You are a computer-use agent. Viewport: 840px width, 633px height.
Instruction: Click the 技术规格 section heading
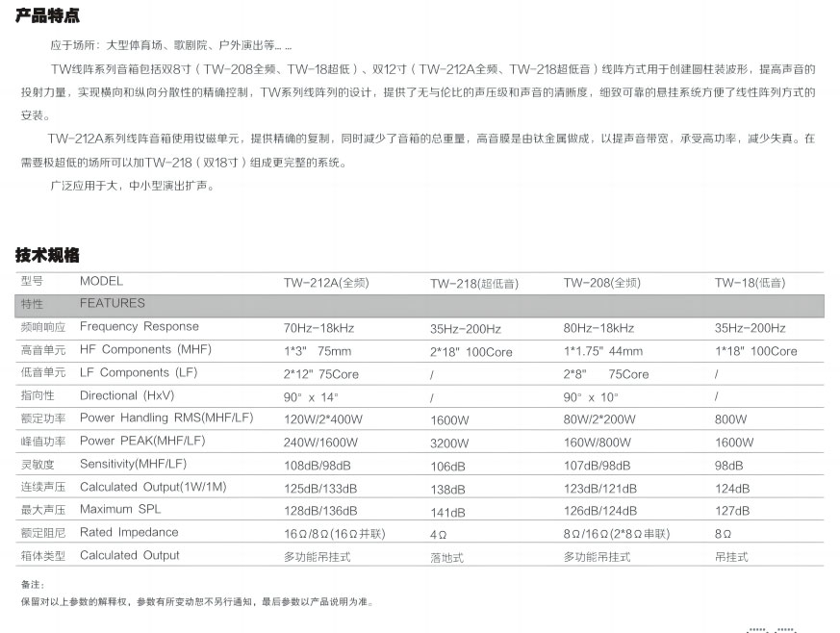[x=47, y=255]
